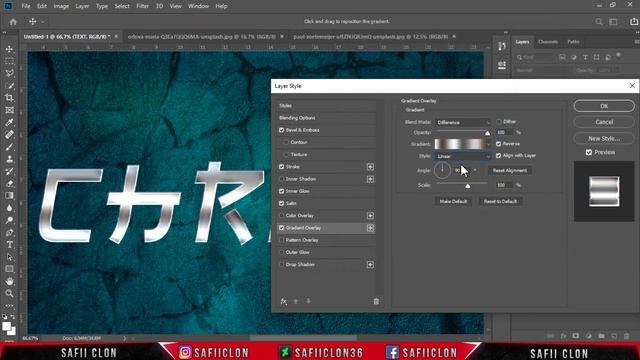This screenshot has height=360, width=640.
Task: Select the Path Selection tool
Action: (9, 257)
